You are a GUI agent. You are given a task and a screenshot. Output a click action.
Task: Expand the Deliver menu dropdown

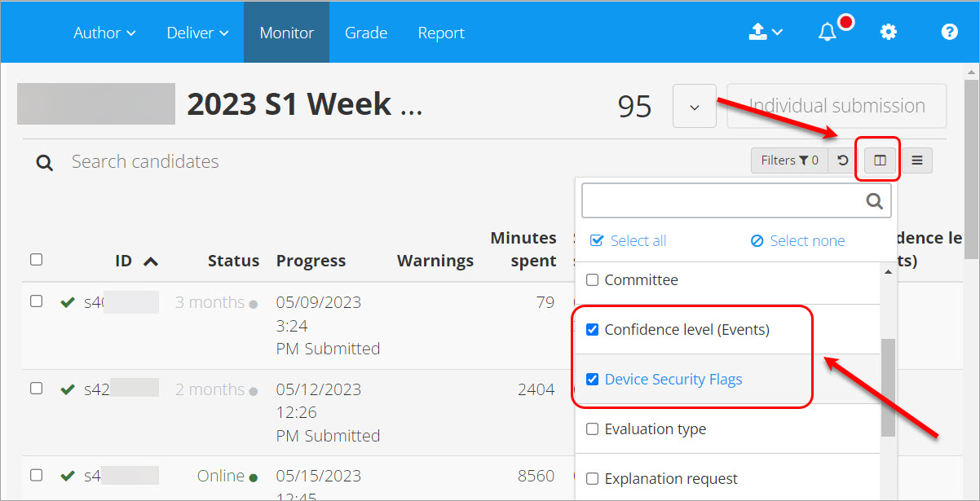tap(197, 33)
